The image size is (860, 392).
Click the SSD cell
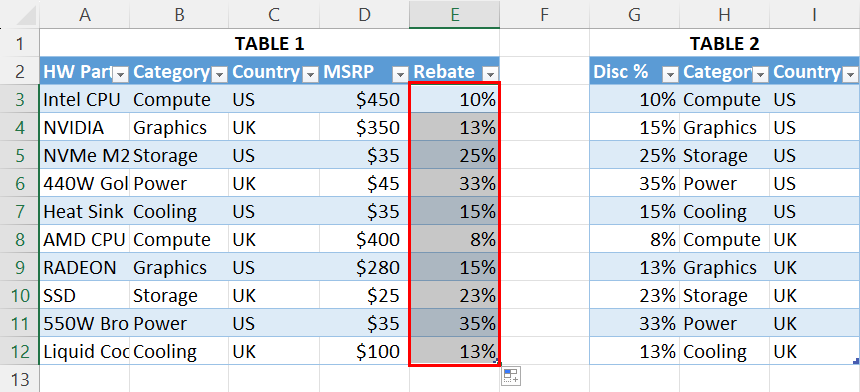click(84, 296)
